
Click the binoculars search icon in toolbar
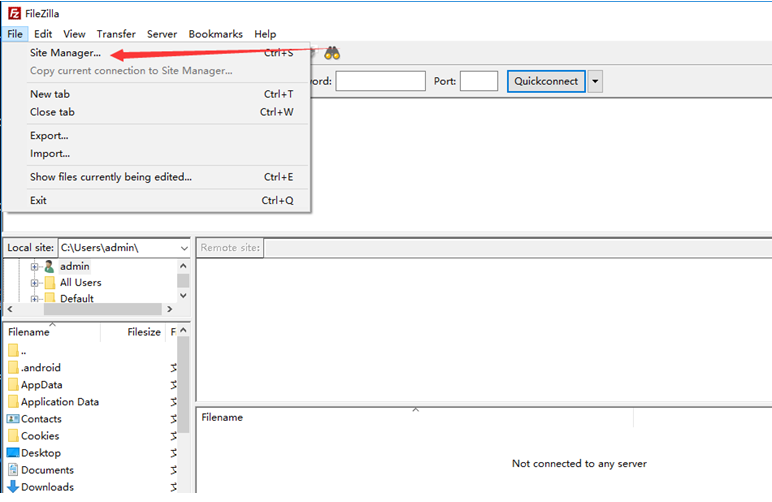[332, 54]
